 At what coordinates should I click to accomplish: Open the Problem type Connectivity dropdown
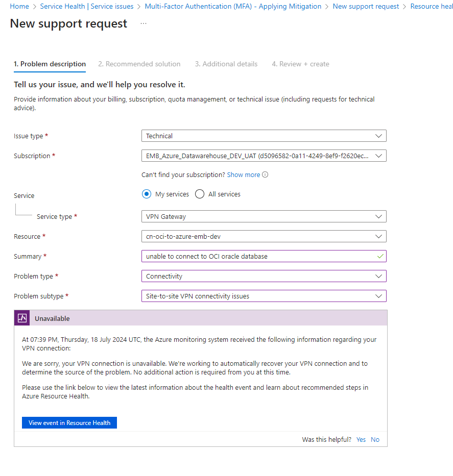point(264,276)
